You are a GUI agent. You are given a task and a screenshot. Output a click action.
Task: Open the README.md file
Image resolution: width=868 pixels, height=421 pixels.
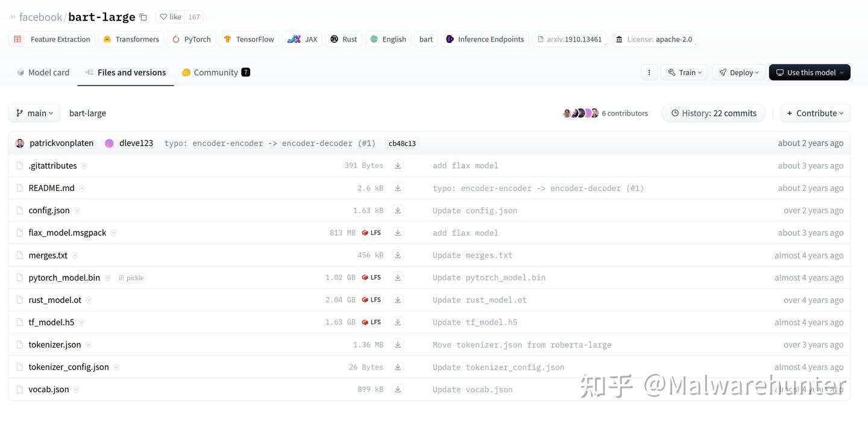pos(51,188)
